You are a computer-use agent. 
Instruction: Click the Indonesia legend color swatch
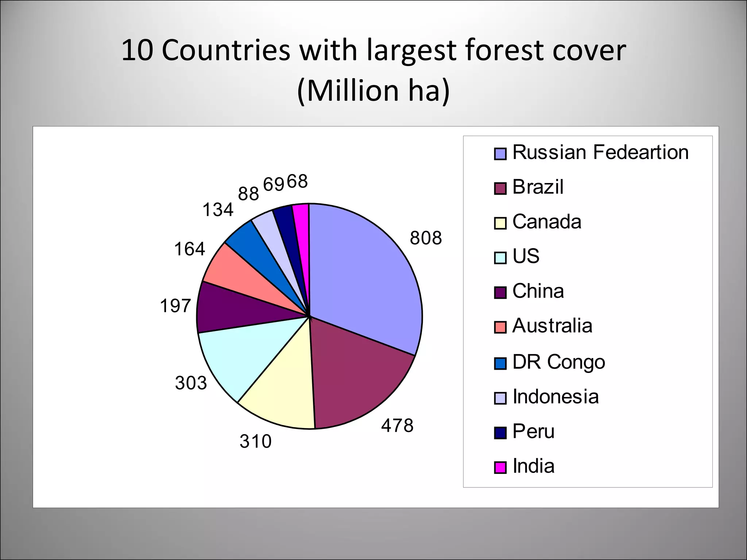click(500, 398)
